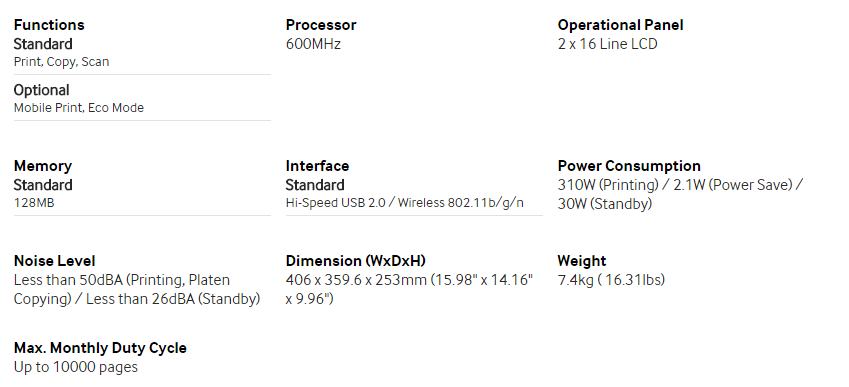Click the Optional functions label
Image resolution: width=849 pixels, height=387 pixels.
pos(42,90)
